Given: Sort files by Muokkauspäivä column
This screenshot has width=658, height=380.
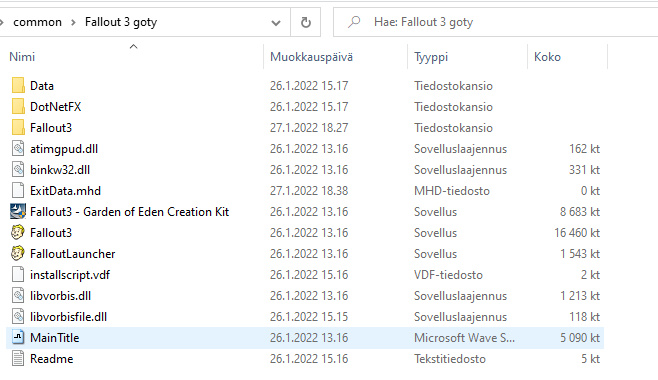Looking at the screenshot, I should point(311,57).
